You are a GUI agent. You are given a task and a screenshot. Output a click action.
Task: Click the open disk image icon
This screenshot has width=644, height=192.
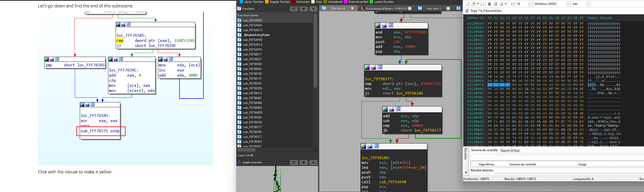coord(501,4)
